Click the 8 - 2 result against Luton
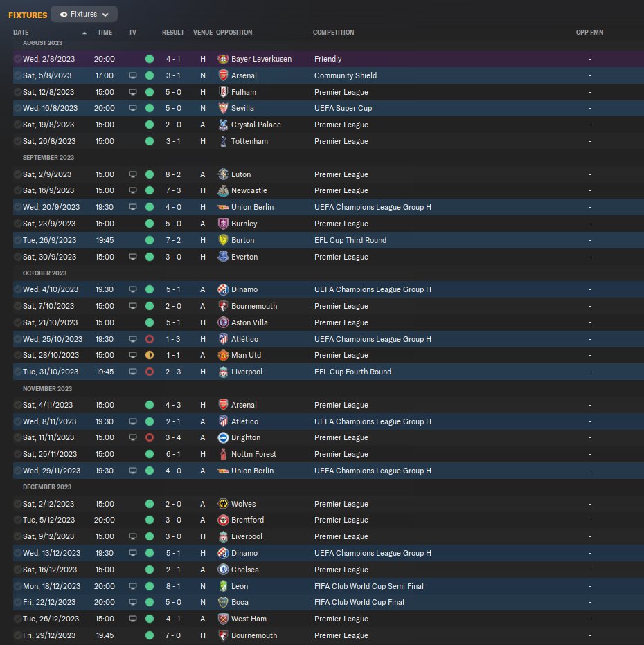Screen dimensions: 644x645 (x=173, y=174)
